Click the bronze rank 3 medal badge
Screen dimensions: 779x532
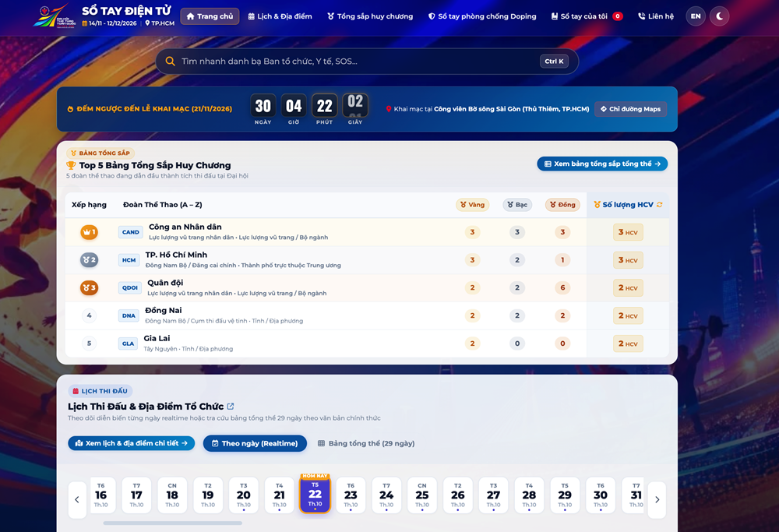[90, 287]
